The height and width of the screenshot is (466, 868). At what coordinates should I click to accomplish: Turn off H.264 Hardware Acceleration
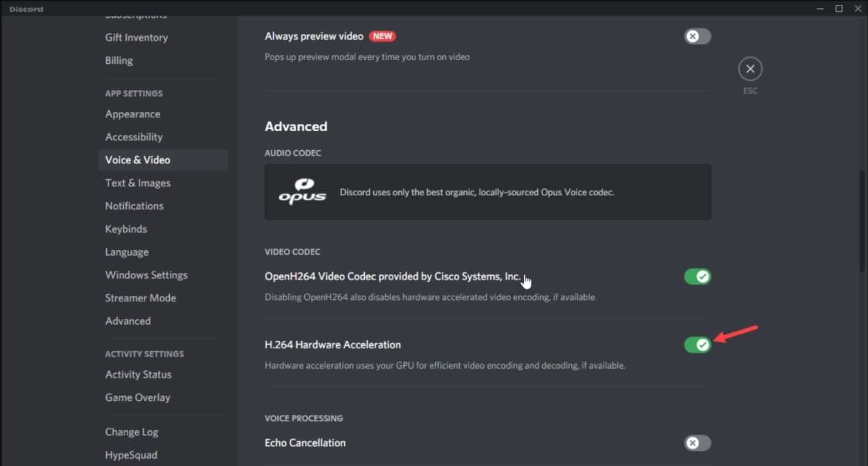pos(697,345)
